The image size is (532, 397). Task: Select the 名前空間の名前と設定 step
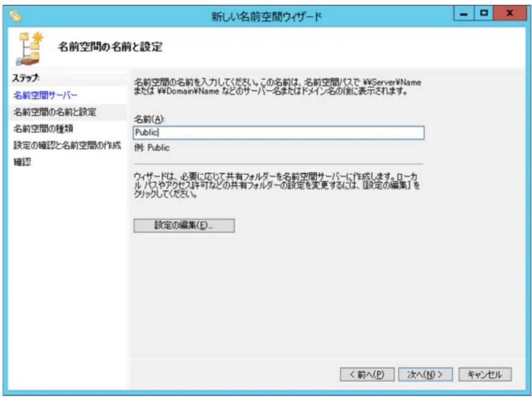click(x=55, y=112)
